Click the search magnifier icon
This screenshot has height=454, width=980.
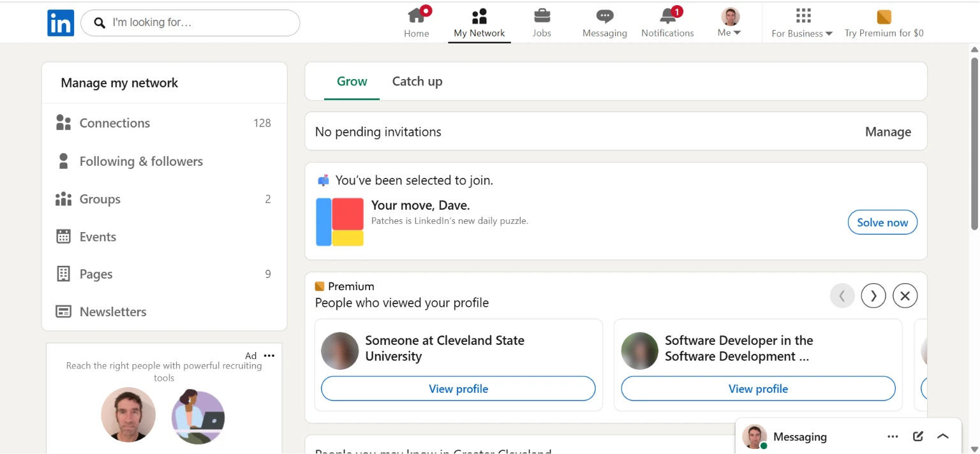point(100,23)
